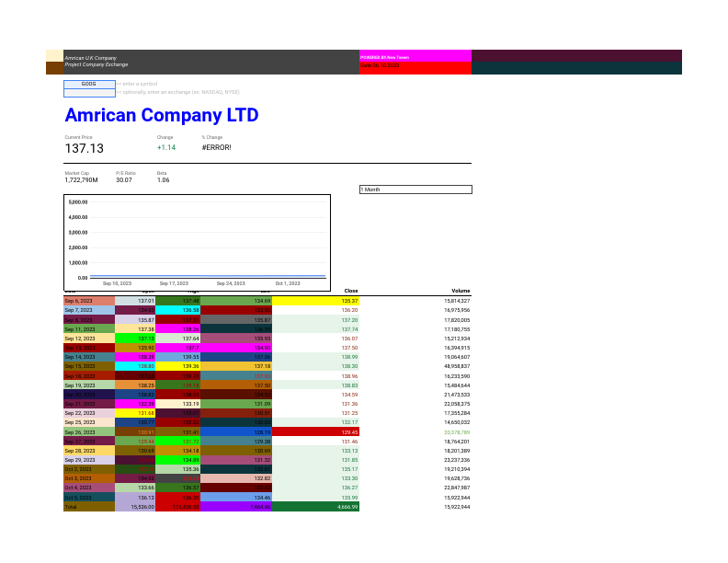
Task: Click the red Date header cell
Action: point(415,68)
